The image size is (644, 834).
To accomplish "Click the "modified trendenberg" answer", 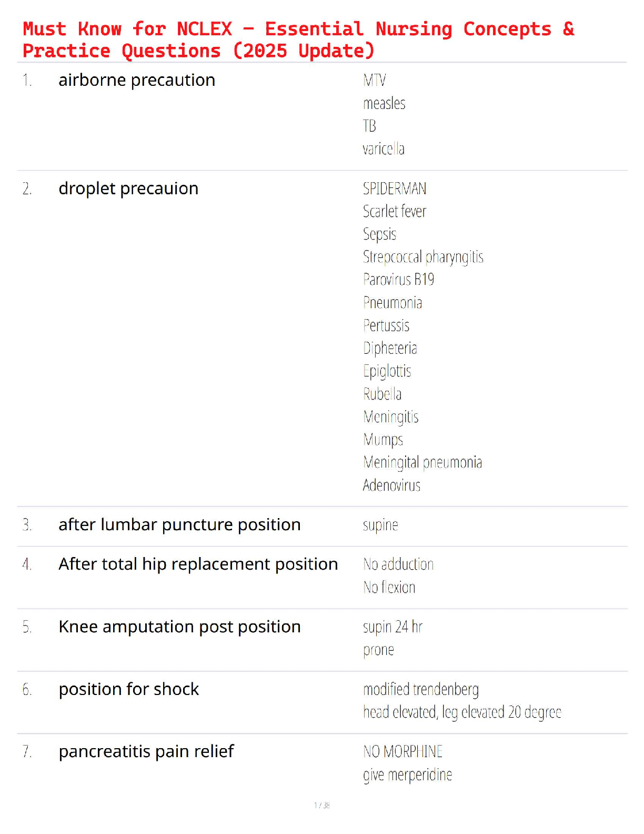I will [x=421, y=689].
